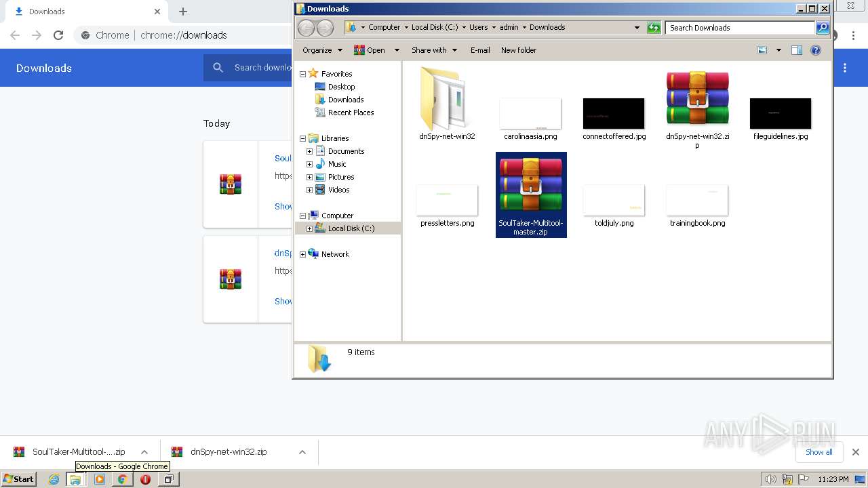Toggle the preview pane button
This screenshot has width=868, height=488.
(797, 50)
